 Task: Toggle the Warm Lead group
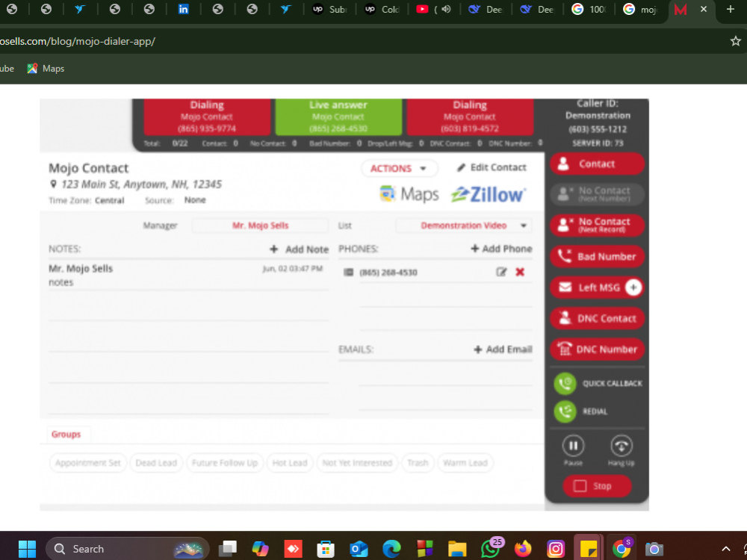click(x=465, y=463)
